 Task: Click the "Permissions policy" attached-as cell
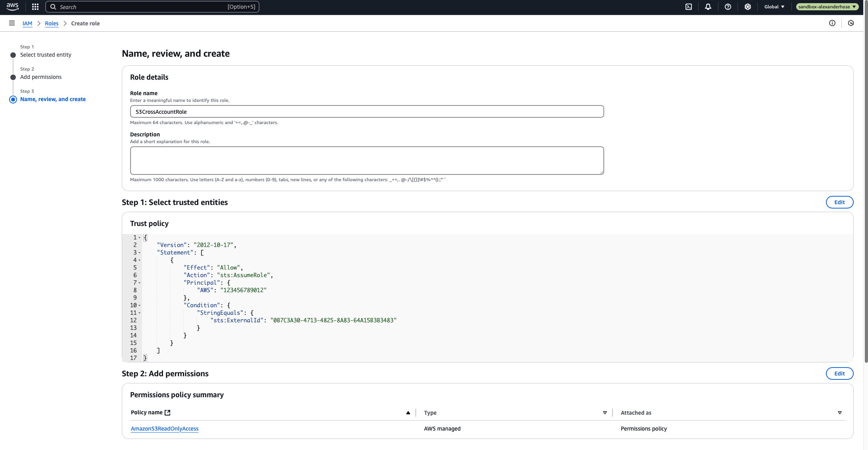644,429
